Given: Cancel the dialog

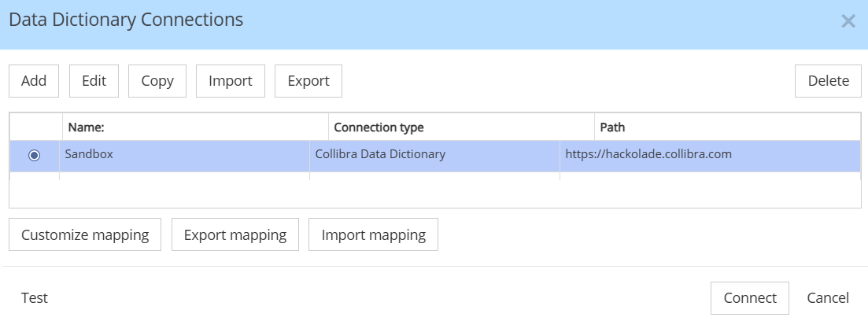Looking at the screenshot, I should (x=828, y=298).
